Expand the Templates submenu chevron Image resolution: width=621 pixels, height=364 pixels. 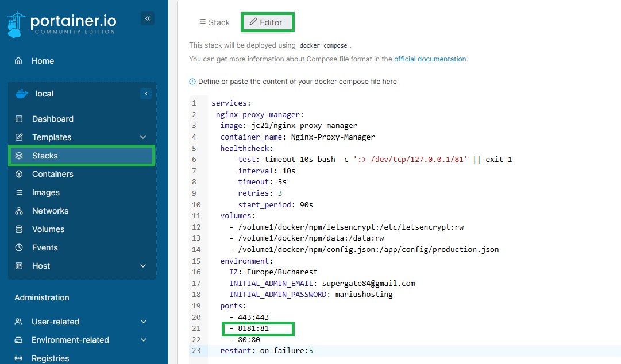pyautogui.click(x=143, y=137)
